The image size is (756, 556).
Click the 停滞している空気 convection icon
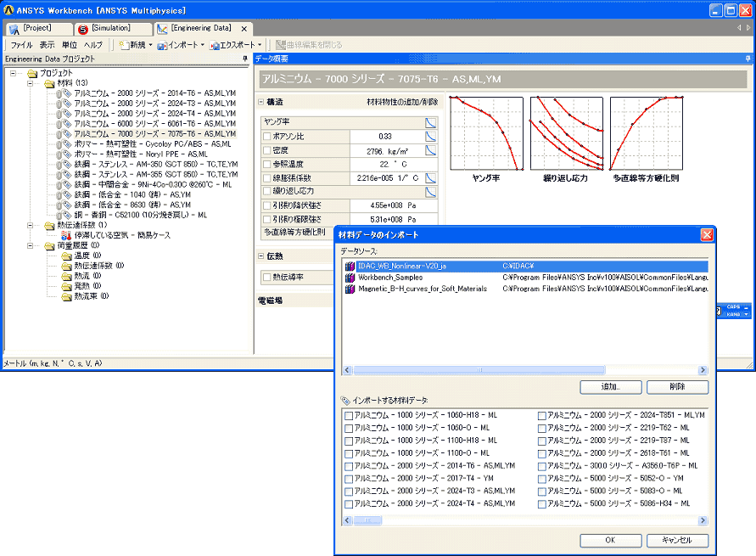(66, 235)
